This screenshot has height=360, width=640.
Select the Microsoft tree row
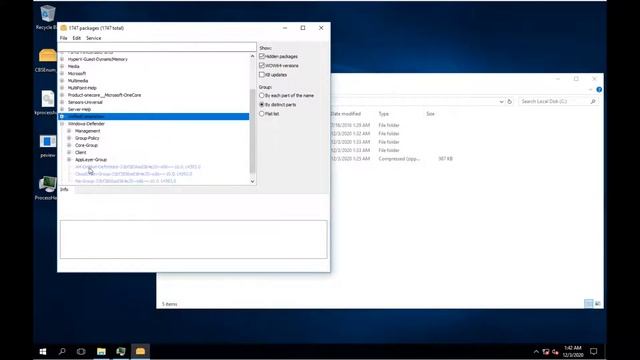pos(77,73)
